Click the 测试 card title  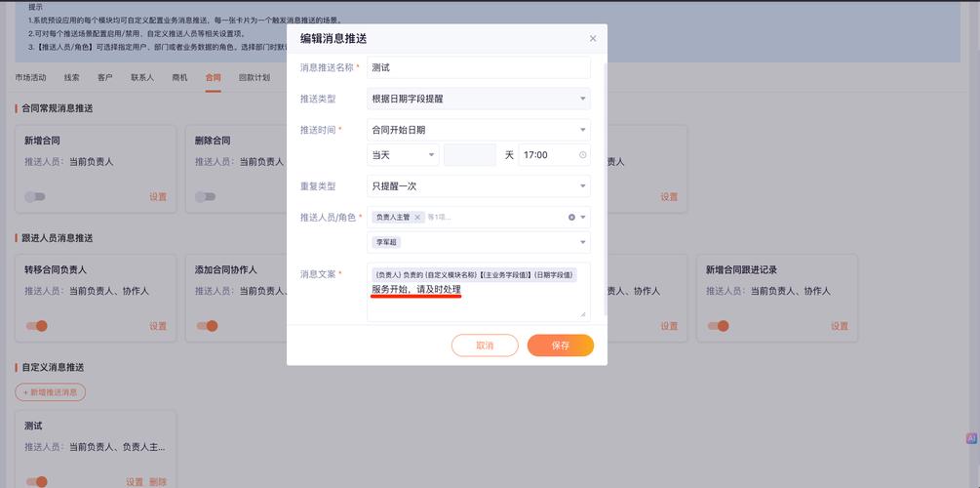[34, 426]
